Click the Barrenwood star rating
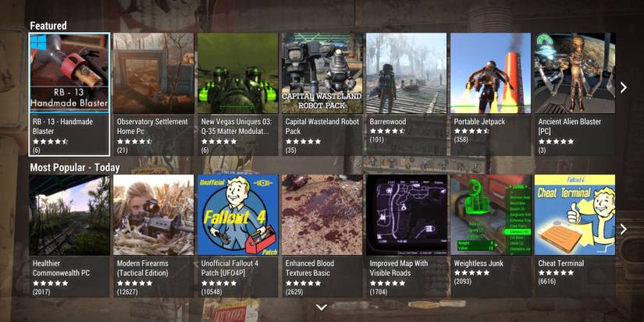Screen dimensions: 644x322 click(387, 131)
